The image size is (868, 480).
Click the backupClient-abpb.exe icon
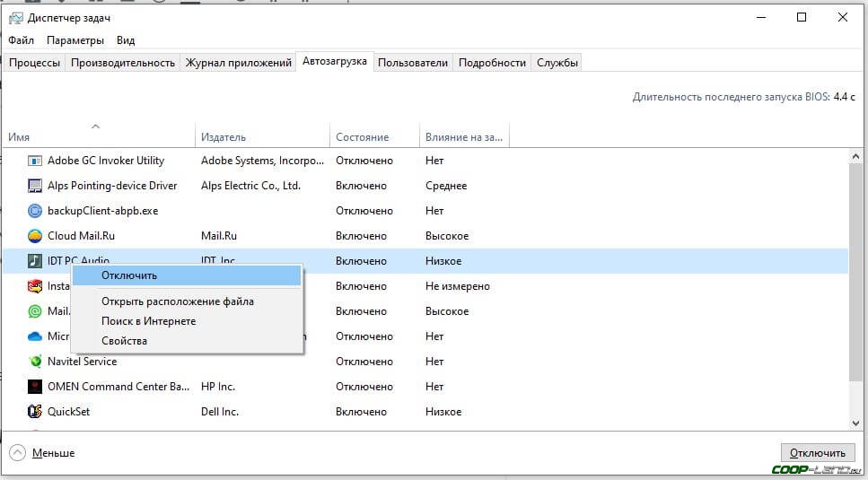(35, 211)
